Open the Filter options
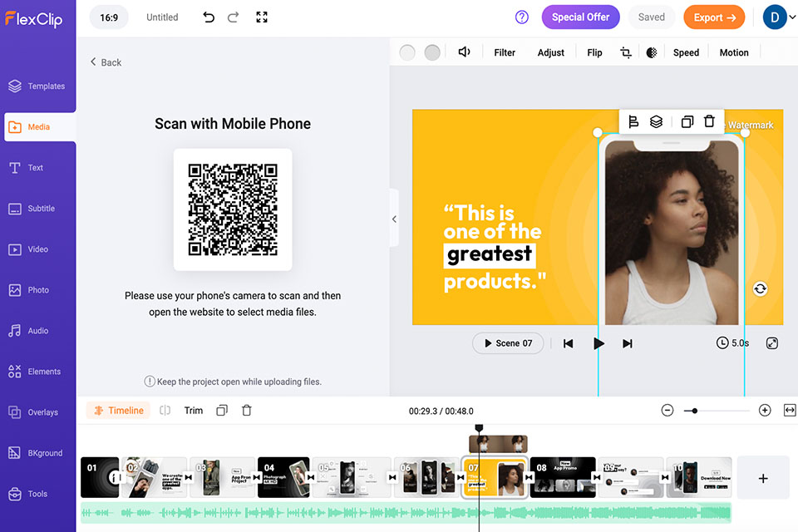Image resolution: width=798 pixels, height=532 pixels. [x=505, y=52]
